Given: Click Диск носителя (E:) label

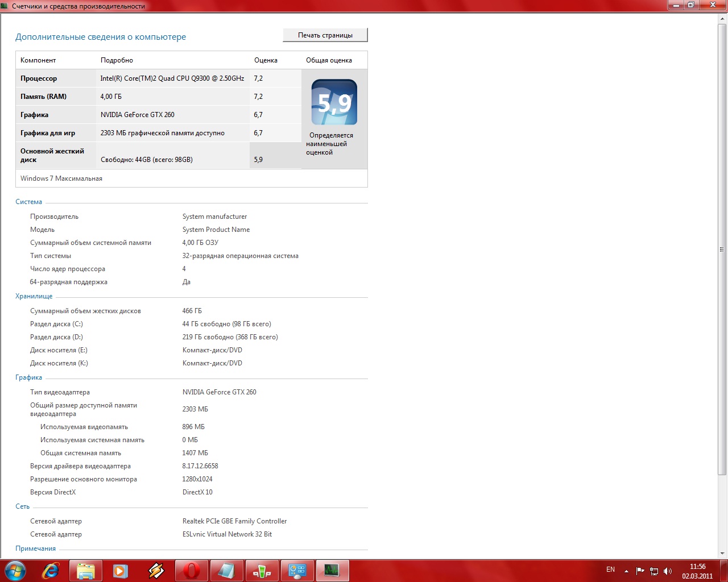Looking at the screenshot, I should 59,350.
